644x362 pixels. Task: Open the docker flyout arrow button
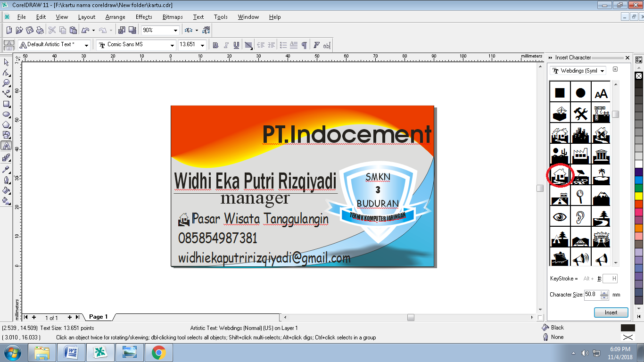tap(615, 69)
